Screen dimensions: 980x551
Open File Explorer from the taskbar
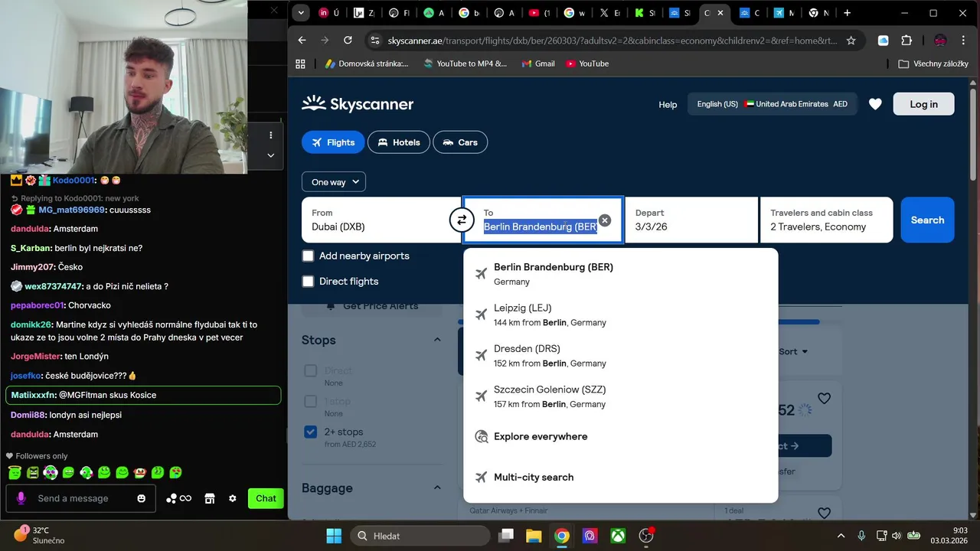(x=534, y=536)
